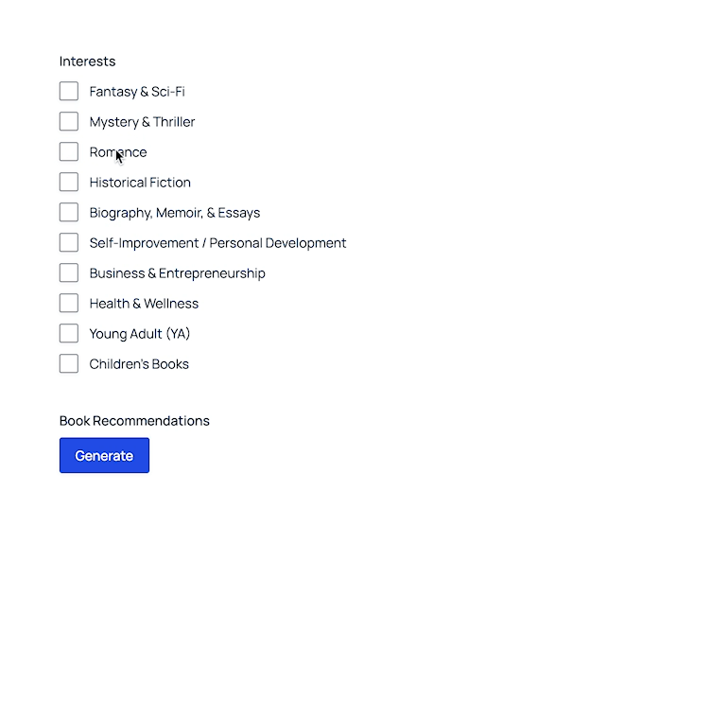The width and height of the screenshot is (728, 719).
Task: Click the "Business & Entrepreneurship" label text
Action: point(177,273)
